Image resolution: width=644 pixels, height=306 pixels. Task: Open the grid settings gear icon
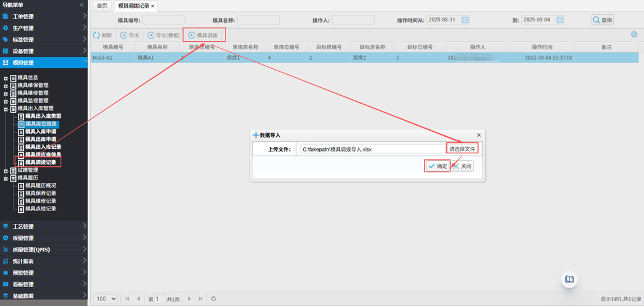tap(634, 35)
